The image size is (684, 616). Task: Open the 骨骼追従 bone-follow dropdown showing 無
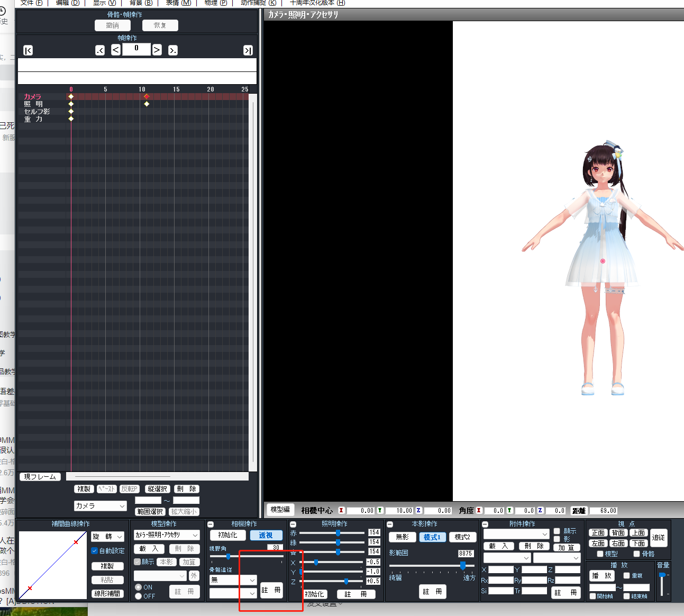(x=233, y=580)
